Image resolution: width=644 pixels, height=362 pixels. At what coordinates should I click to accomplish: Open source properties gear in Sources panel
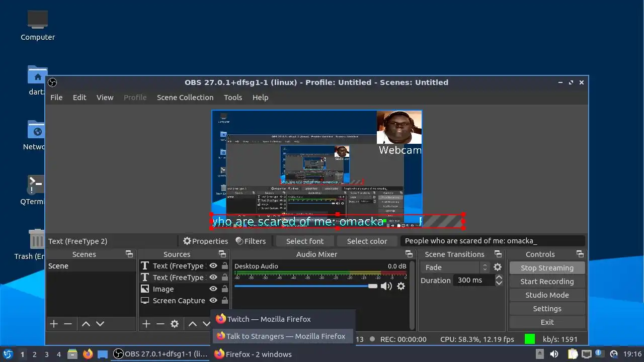[175, 324]
